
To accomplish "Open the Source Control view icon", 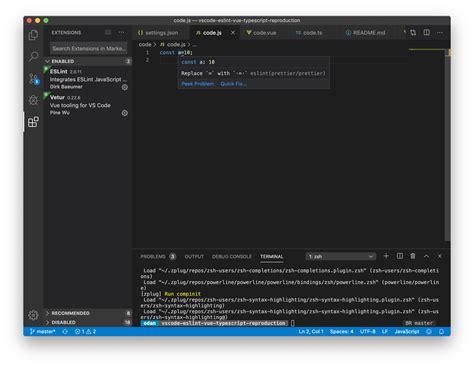I will pos(33,79).
